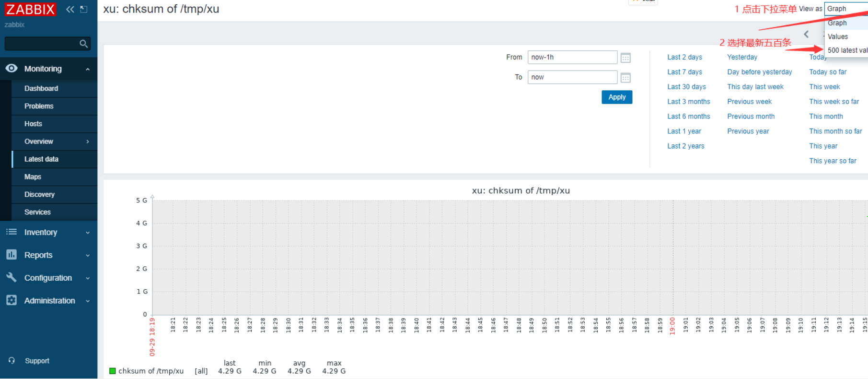Select Last 1 year range
Screen dimensions: 868x379
[684, 131]
